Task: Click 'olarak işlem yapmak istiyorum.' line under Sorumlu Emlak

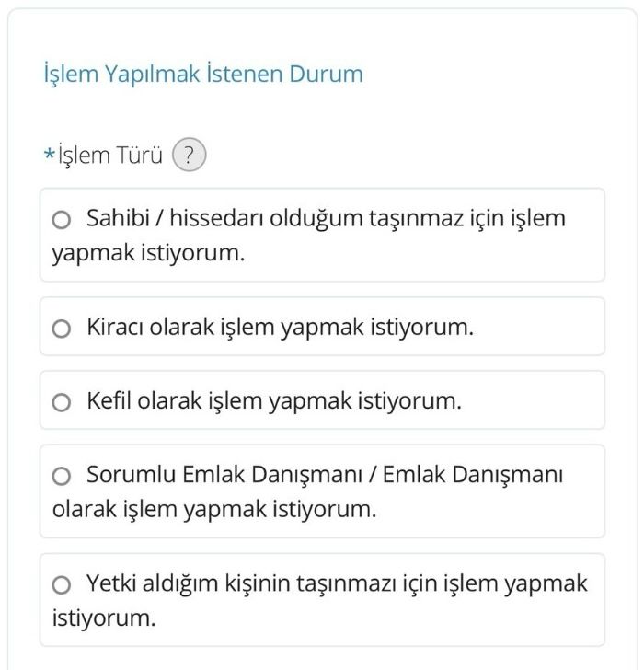Action: tap(214, 508)
